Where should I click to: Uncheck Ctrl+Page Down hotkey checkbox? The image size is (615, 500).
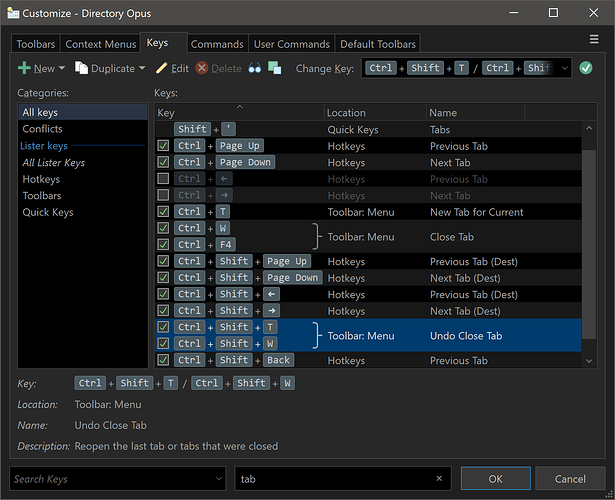coord(163,162)
